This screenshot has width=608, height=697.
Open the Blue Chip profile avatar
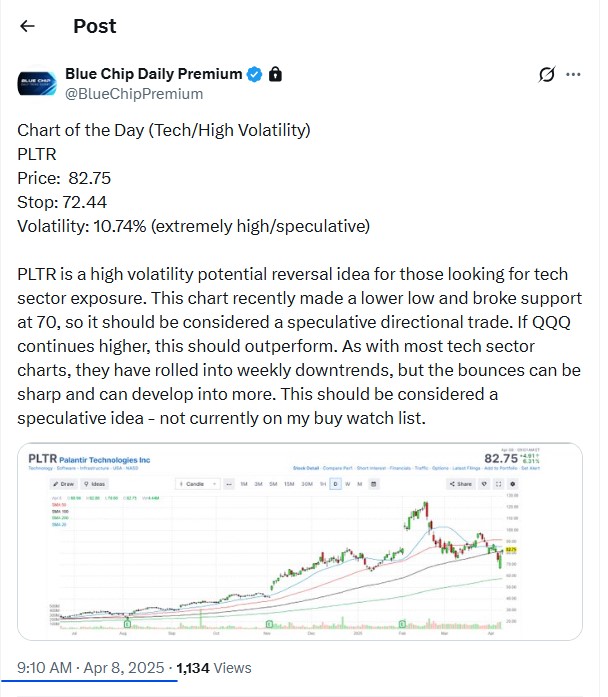click(36, 83)
